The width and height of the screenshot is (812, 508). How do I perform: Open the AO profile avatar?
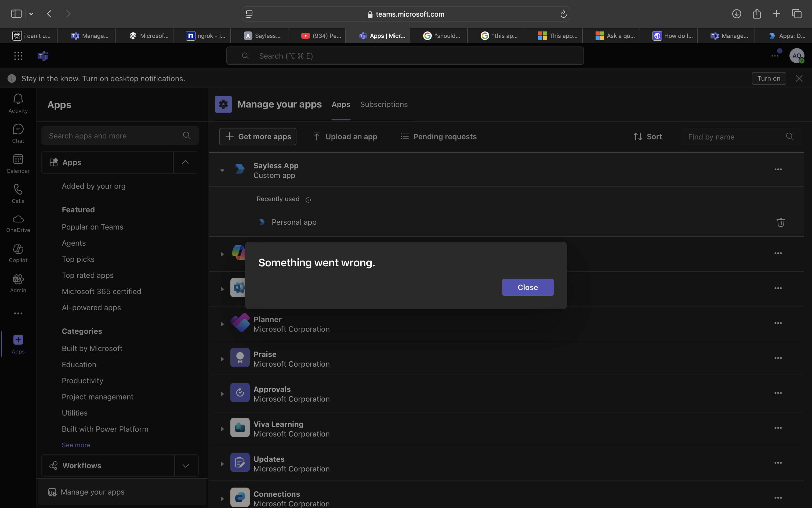(x=797, y=56)
